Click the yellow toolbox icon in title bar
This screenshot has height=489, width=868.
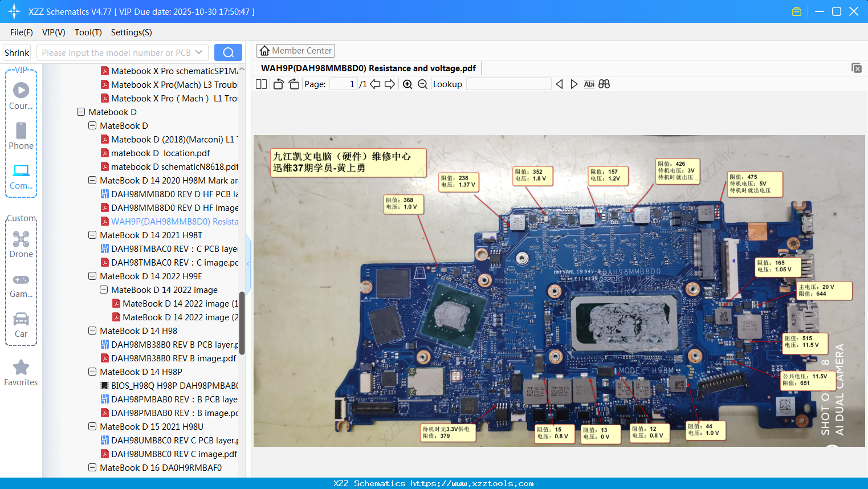click(797, 11)
